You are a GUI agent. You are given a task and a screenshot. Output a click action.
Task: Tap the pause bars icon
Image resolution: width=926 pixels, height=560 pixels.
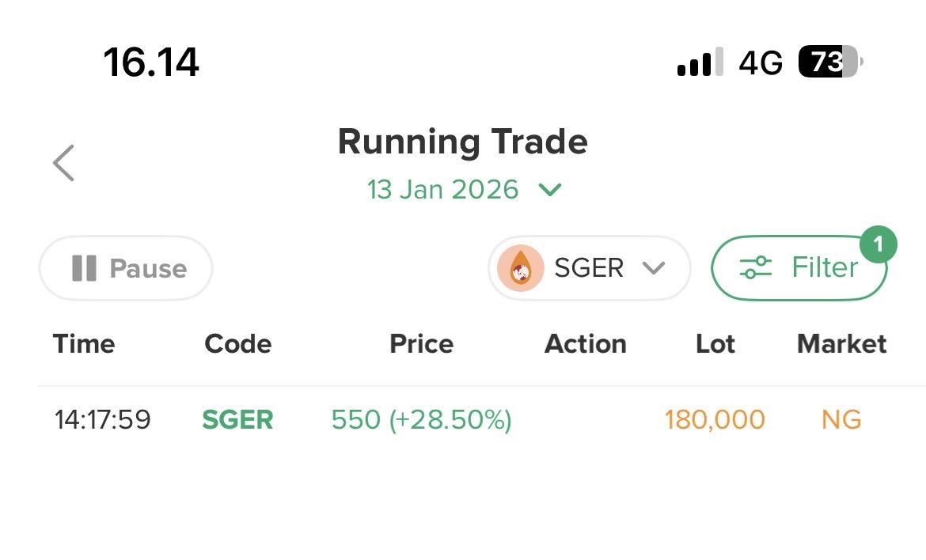click(84, 268)
